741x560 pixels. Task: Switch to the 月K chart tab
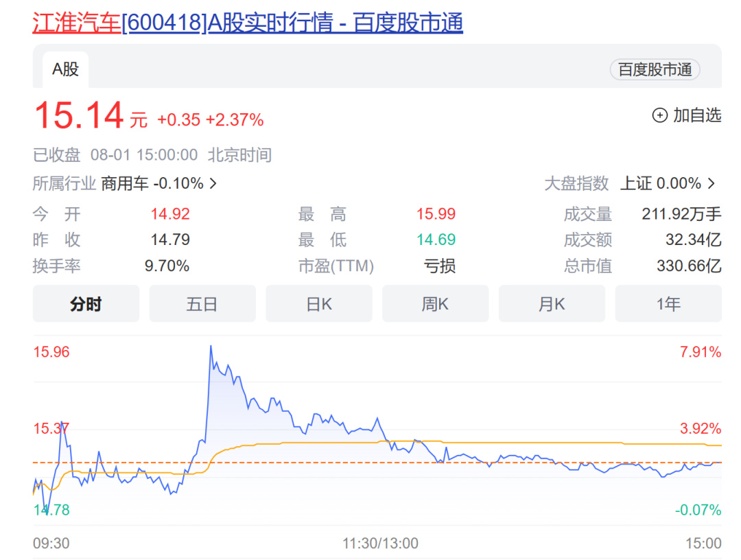552,304
